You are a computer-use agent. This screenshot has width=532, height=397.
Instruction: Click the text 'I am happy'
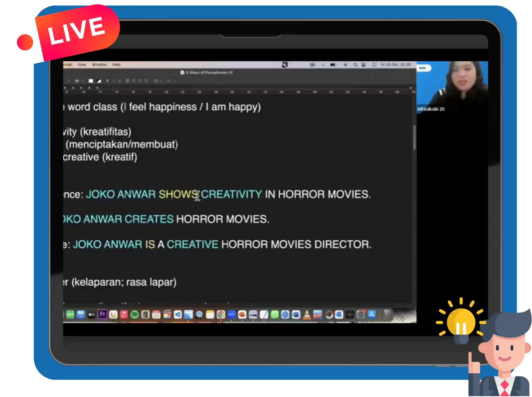pyautogui.click(x=232, y=107)
